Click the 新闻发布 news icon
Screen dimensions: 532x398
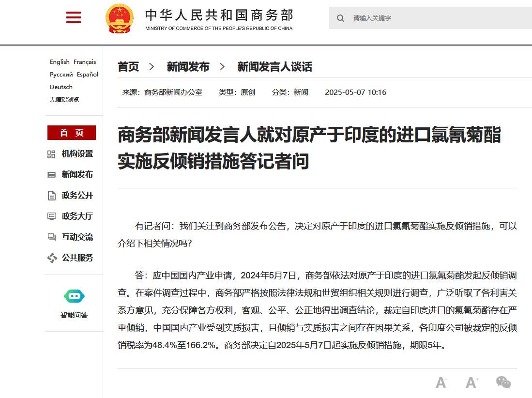click(52, 175)
